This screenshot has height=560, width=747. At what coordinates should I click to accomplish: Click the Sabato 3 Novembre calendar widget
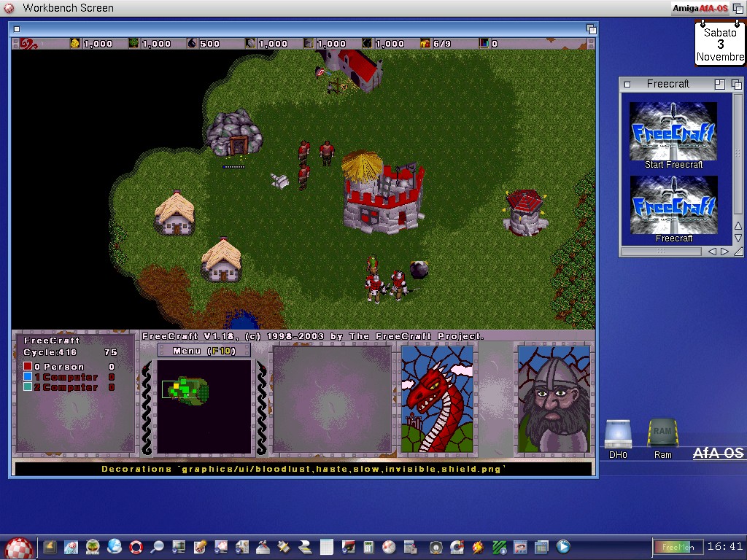point(719,44)
